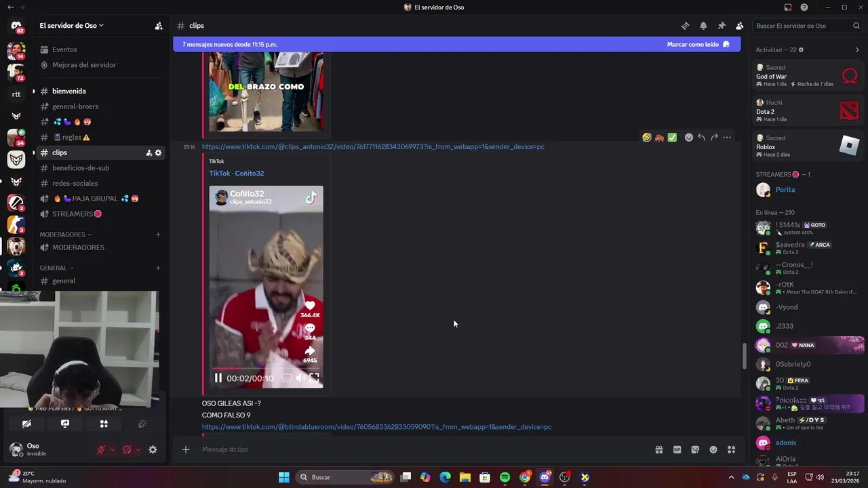Toggle the video captions button
This screenshot has height=488, width=868.
click(286, 378)
